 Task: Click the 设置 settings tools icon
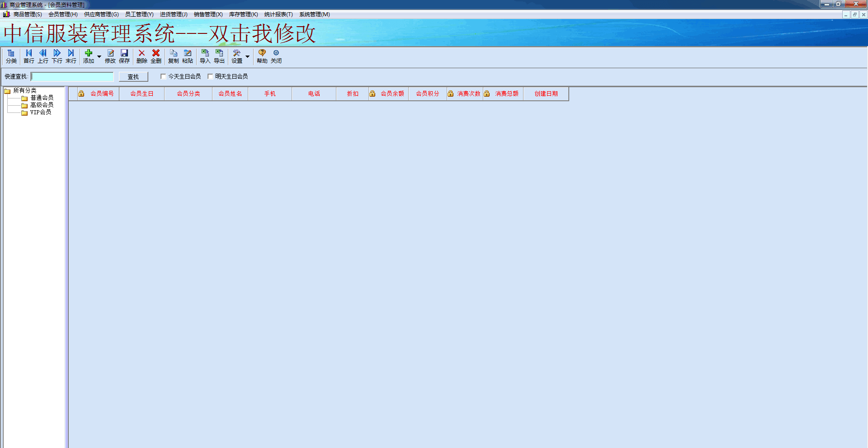tap(237, 56)
